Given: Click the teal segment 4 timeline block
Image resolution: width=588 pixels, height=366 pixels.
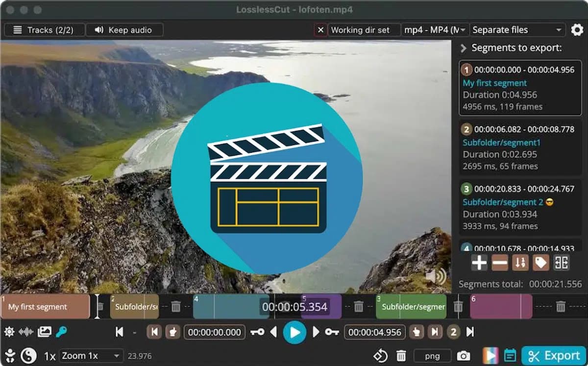Looking at the screenshot, I should click(x=231, y=307).
